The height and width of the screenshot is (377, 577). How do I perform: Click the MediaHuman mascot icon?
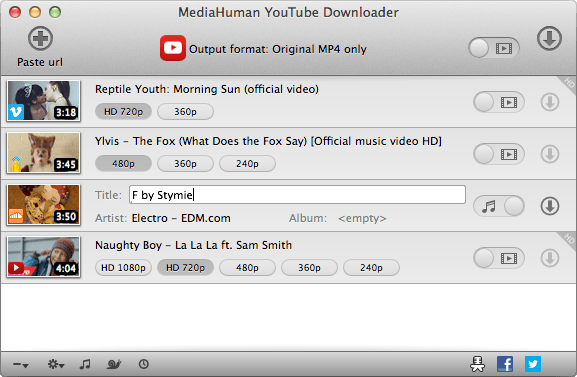477,364
